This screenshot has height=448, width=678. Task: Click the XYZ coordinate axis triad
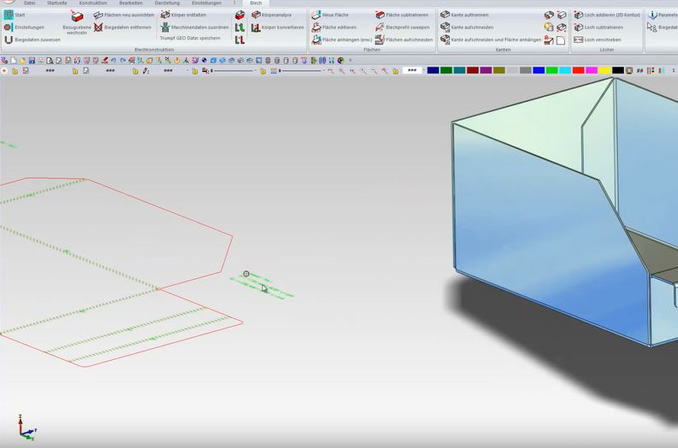click(27, 427)
